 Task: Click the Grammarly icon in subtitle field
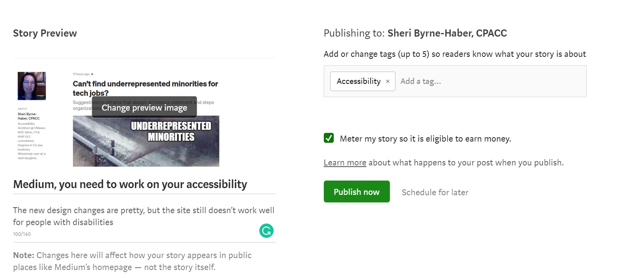266,231
